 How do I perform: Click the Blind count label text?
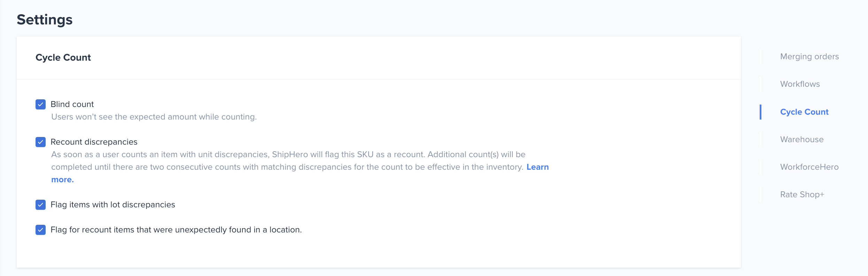pyautogui.click(x=72, y=104)
